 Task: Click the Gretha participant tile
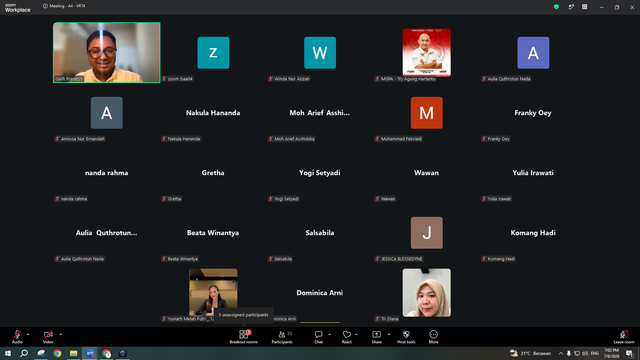click(x=213, y=173)
